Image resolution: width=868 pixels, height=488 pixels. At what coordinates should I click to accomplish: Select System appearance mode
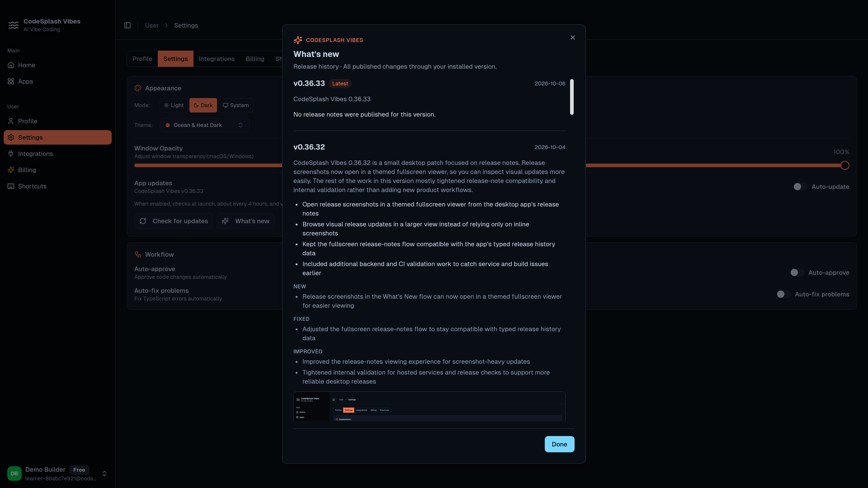(x=236, y=105)
